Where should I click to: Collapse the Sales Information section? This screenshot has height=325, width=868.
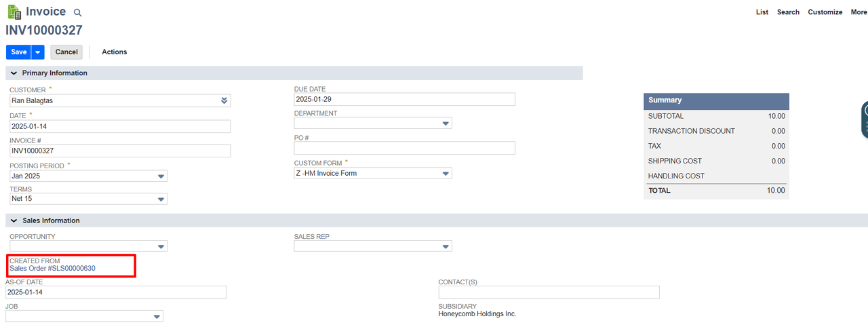click(x=14, y=221)
